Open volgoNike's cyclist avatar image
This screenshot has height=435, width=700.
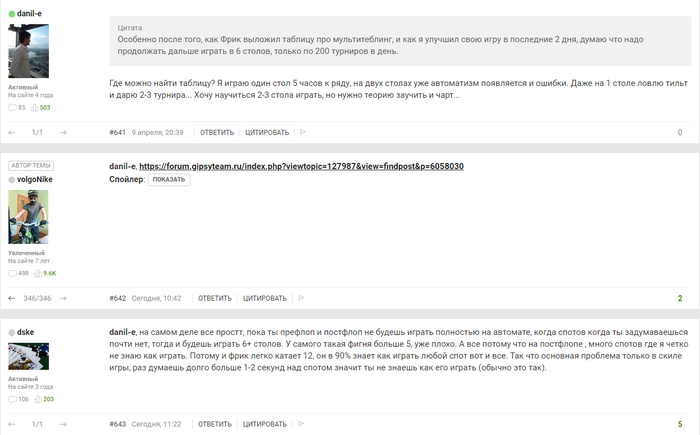[x=28, y=217]
